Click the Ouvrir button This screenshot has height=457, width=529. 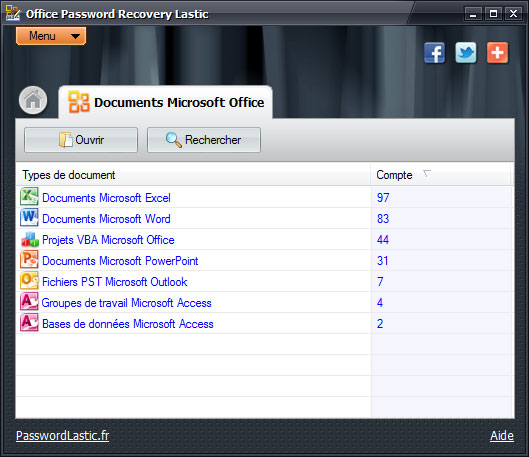tap(81, 140)
